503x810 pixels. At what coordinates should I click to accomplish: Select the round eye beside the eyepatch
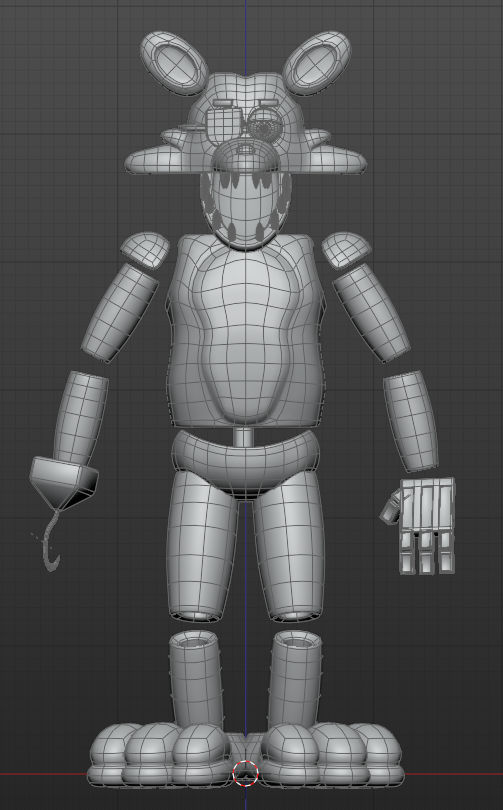click(x=264, y=124)
